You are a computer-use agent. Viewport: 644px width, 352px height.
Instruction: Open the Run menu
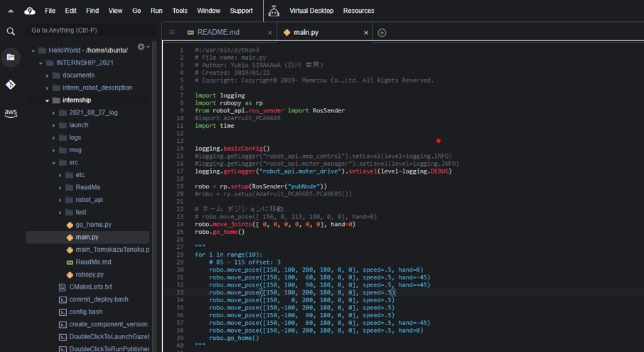pyautogui.click(x=156, y=11)
